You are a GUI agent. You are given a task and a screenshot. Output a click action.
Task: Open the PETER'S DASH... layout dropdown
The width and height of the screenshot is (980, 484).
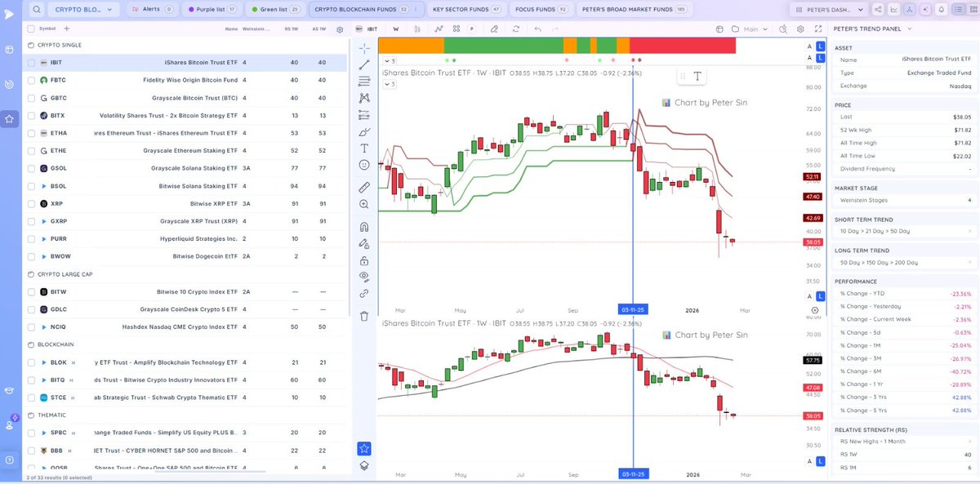pos(827,9)
